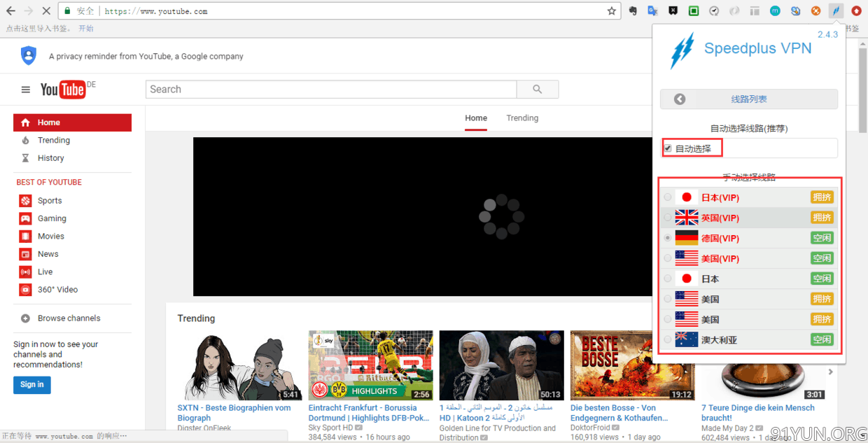Select the 澳大利亚 Australia route radio
The image size is (868, 443).
(x=668, y=340)
